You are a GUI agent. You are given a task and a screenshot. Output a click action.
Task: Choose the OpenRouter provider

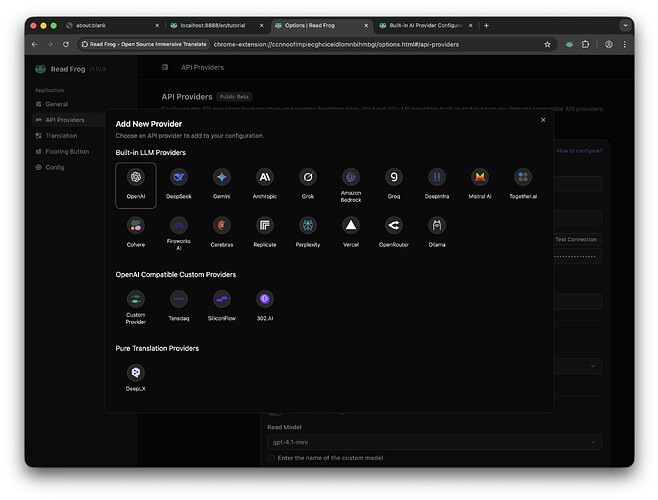pos(394,233)
